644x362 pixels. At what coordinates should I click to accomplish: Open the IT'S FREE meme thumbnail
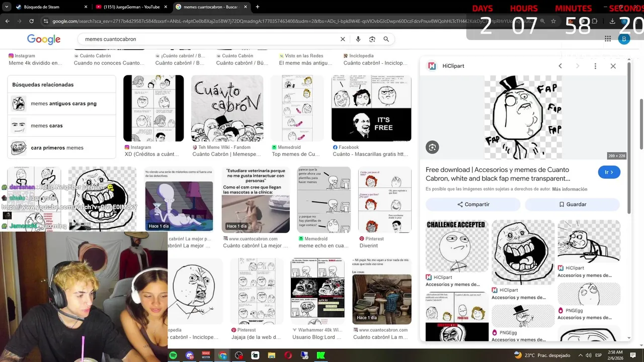(x=371, y=108)
